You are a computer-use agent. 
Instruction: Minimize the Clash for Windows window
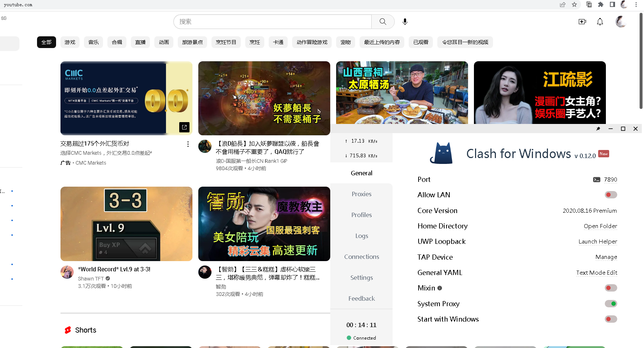pyautogui.click(x=611, y=129)
